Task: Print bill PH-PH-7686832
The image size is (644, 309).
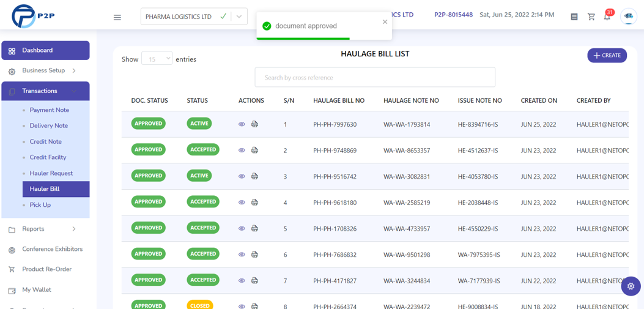Action: [x=254, y=255]
